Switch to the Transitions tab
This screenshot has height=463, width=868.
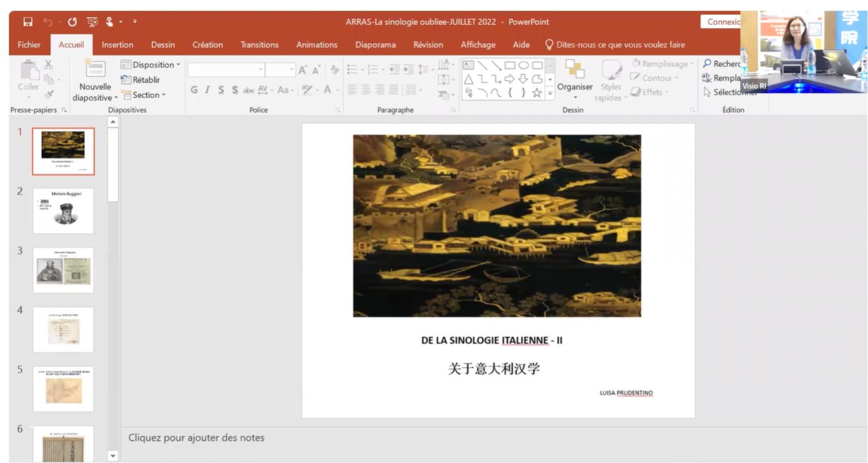pyautogui.click(x=259, y=45)
